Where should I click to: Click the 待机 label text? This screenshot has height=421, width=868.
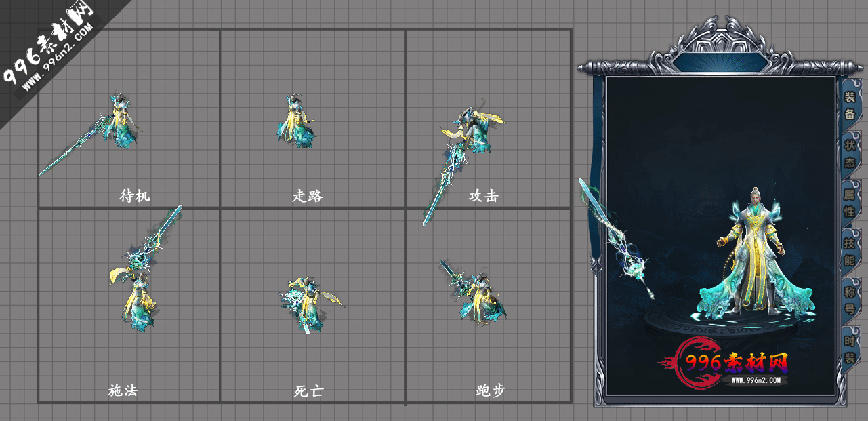[134, 196]
